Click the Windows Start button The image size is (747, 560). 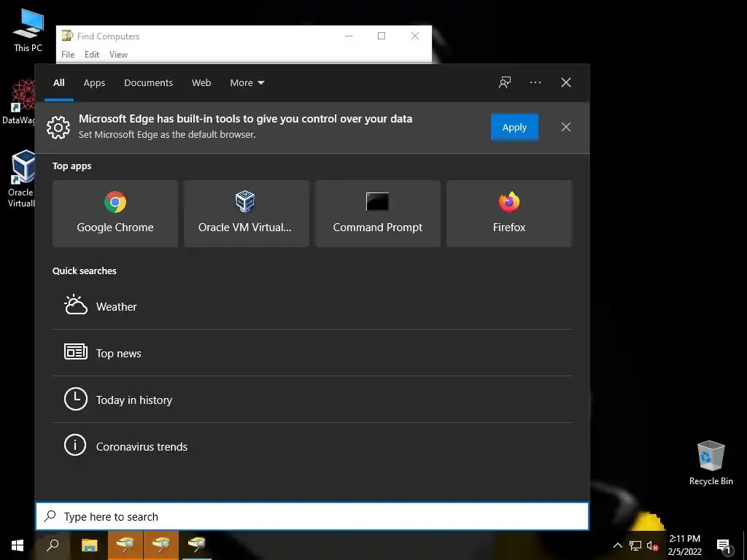(18, 545)
